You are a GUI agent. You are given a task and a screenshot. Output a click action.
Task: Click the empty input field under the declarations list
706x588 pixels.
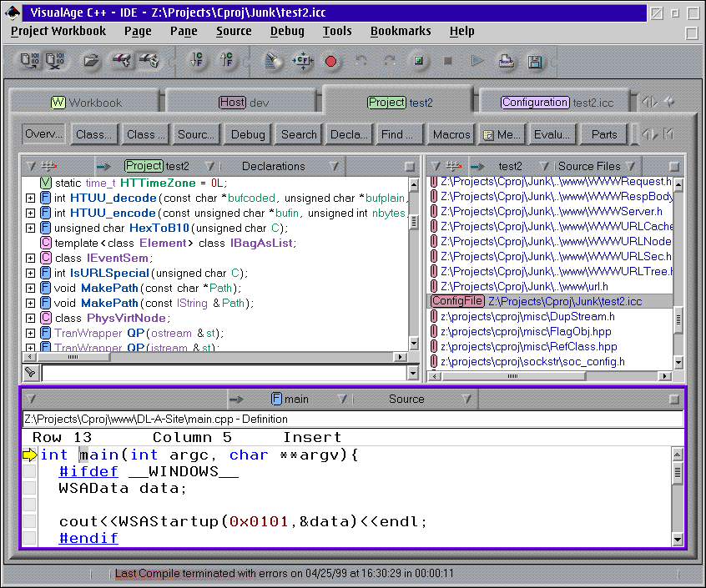224,373
